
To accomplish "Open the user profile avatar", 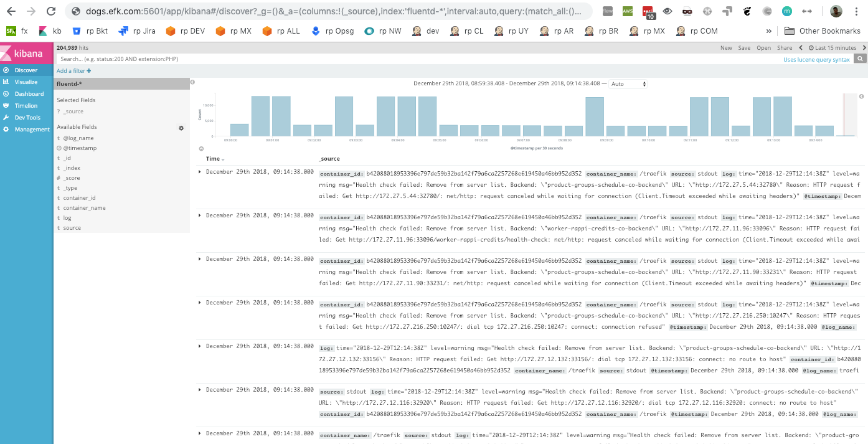I will (836, 11).
